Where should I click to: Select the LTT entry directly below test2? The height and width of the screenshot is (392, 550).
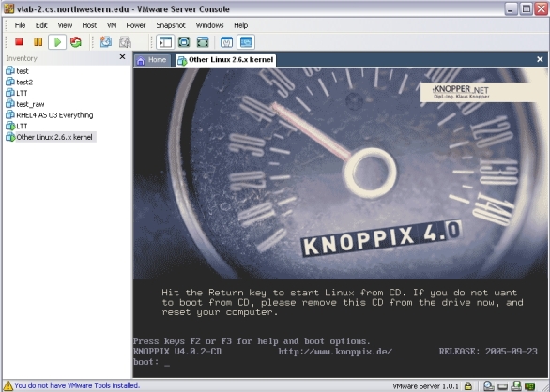point(22,93)
